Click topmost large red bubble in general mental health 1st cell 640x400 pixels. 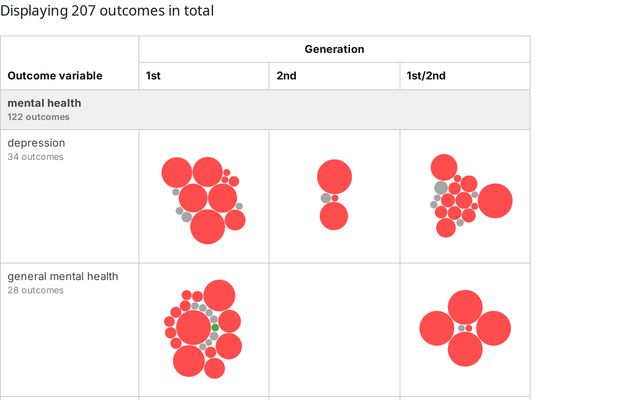[x=219, y=295]
